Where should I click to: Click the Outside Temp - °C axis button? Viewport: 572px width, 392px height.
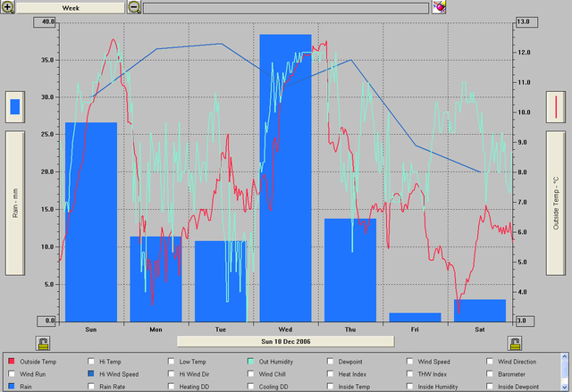557,210
